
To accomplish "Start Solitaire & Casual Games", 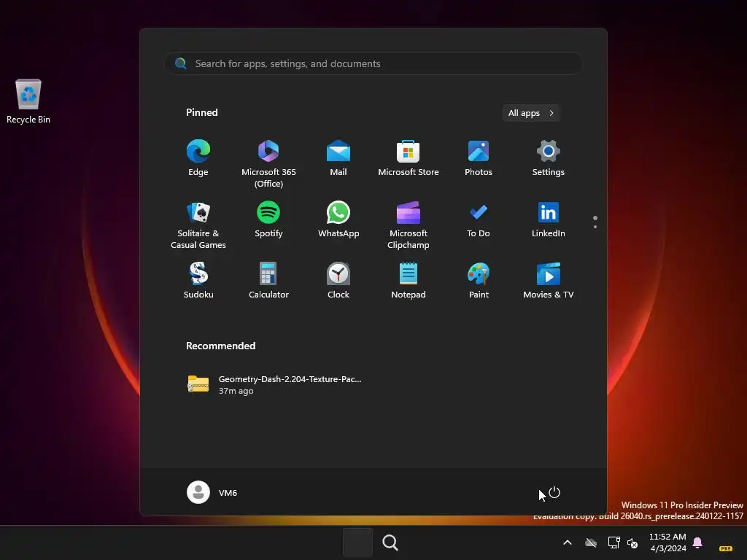I will click(198, 225).
